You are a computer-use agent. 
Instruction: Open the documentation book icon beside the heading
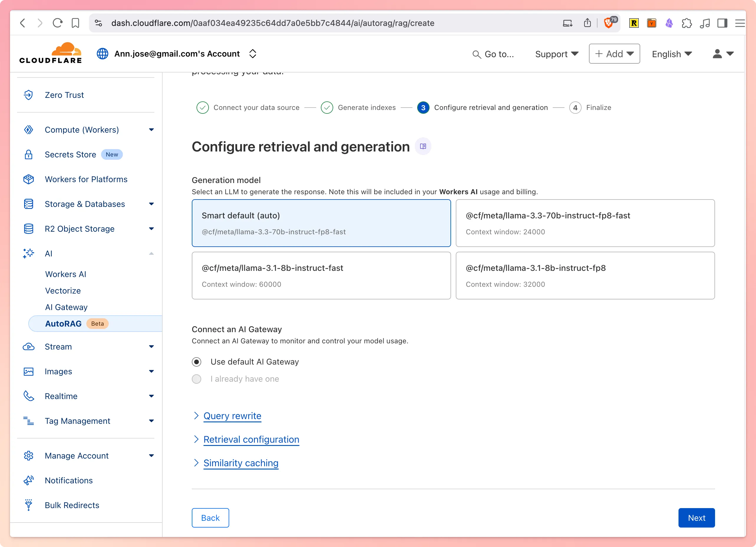[x=423, y=146]
